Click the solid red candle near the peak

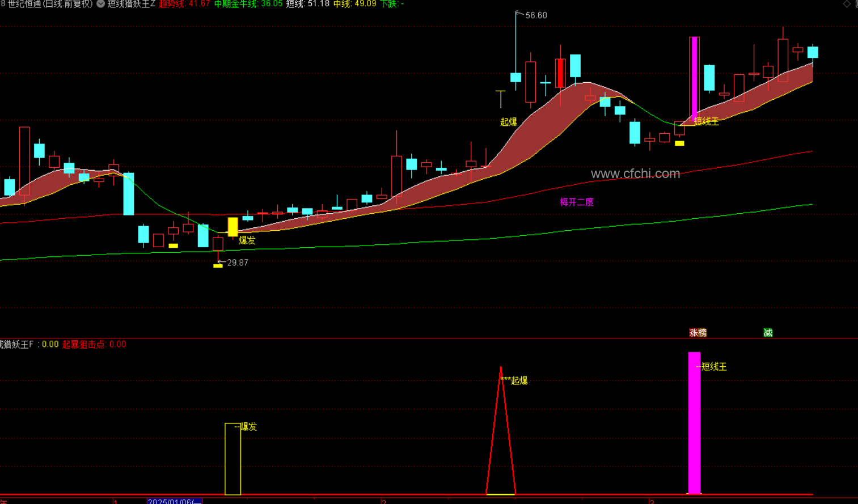560,73
